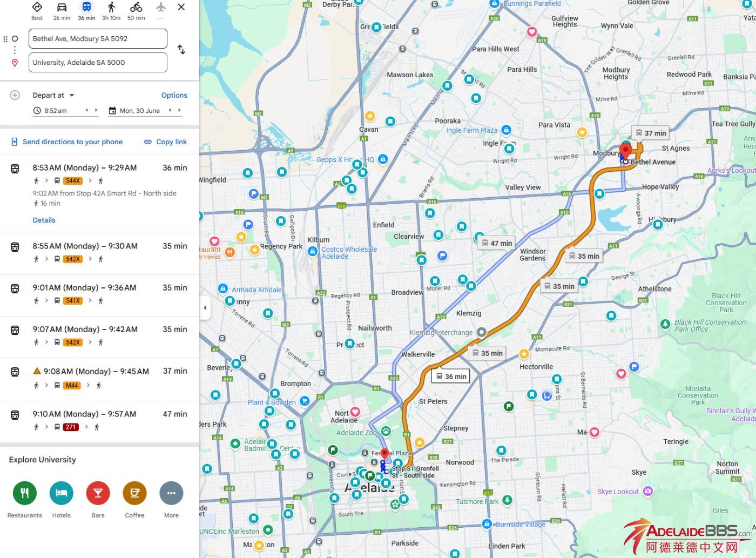Open route Options
The width and height of the screenshot is (756, 558).
point(174,95)
